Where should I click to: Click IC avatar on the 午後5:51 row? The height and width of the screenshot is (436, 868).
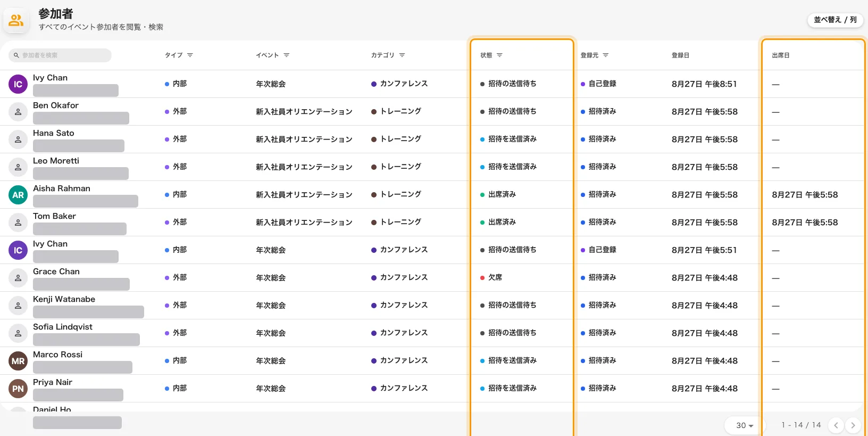[x=18, y=250]
